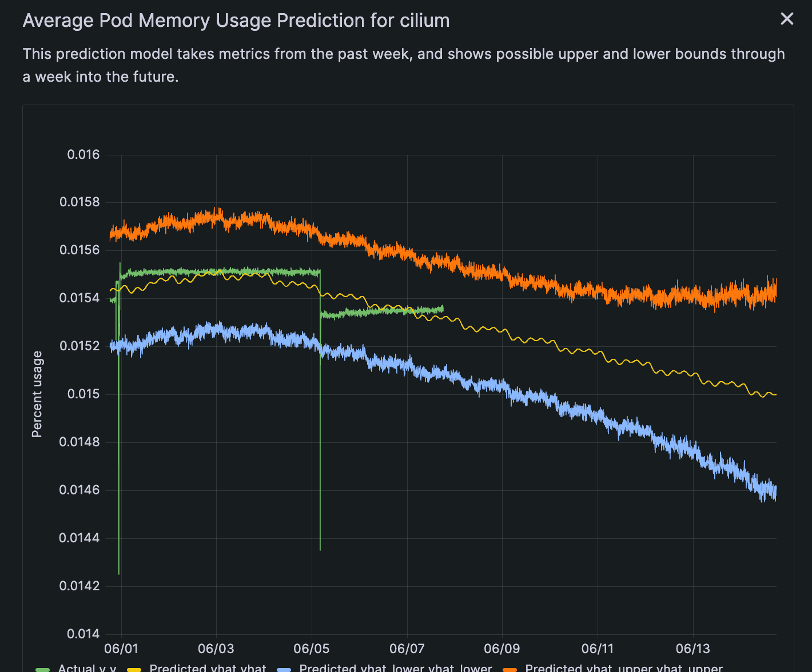This screenshot has width=812, height=672.
Task: Click bottom of green spike near 06/01
Action: point(119,573)
